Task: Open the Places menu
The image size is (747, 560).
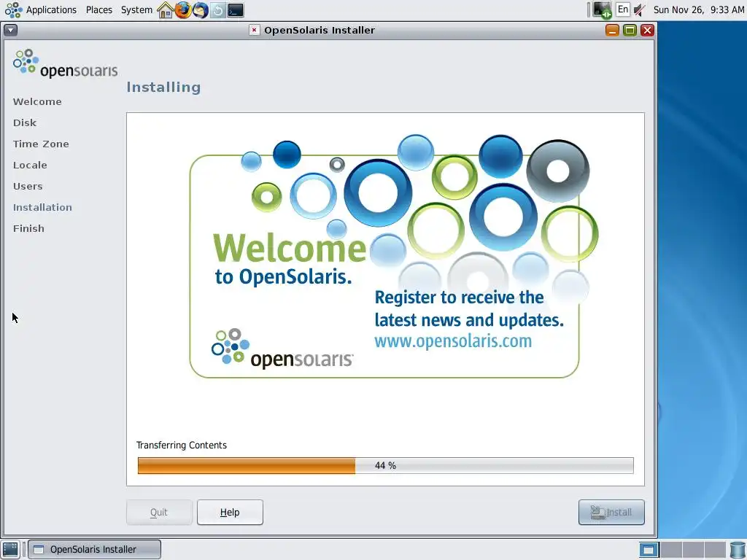Action: (x=99, y=10)
